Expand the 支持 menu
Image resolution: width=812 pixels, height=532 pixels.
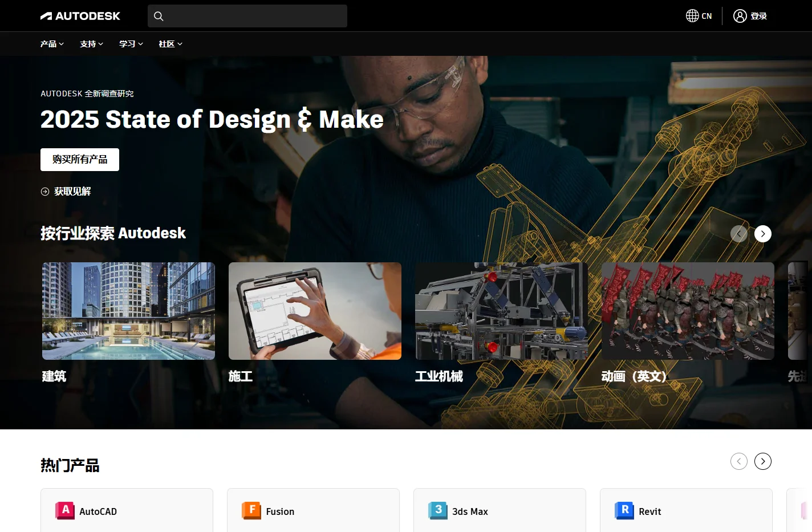pyautogui.click(x=91, y=44)
